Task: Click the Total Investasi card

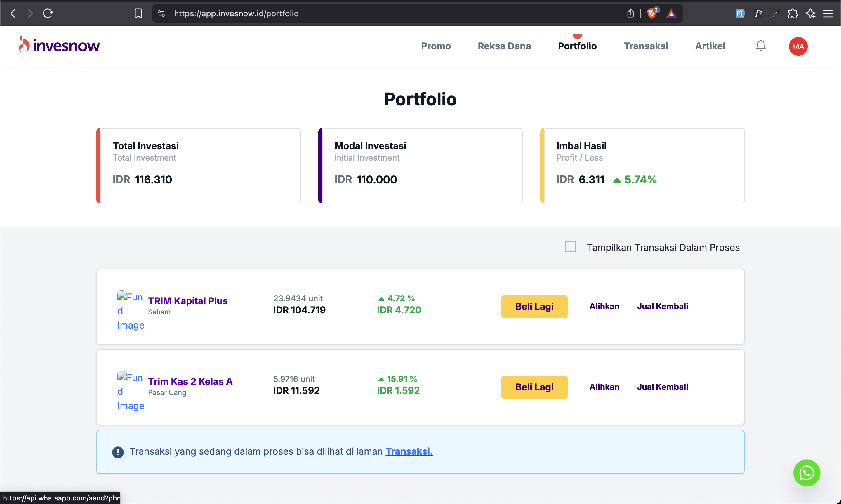Action: 199,166
